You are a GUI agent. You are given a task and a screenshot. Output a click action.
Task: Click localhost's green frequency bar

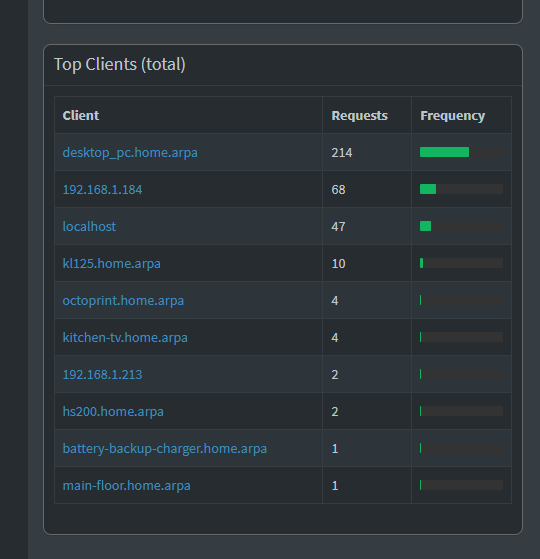click(426, 226)
